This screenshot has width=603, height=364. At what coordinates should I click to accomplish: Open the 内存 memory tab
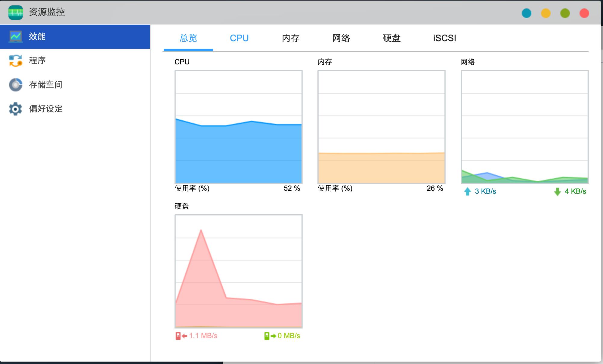tap(291, 38)
